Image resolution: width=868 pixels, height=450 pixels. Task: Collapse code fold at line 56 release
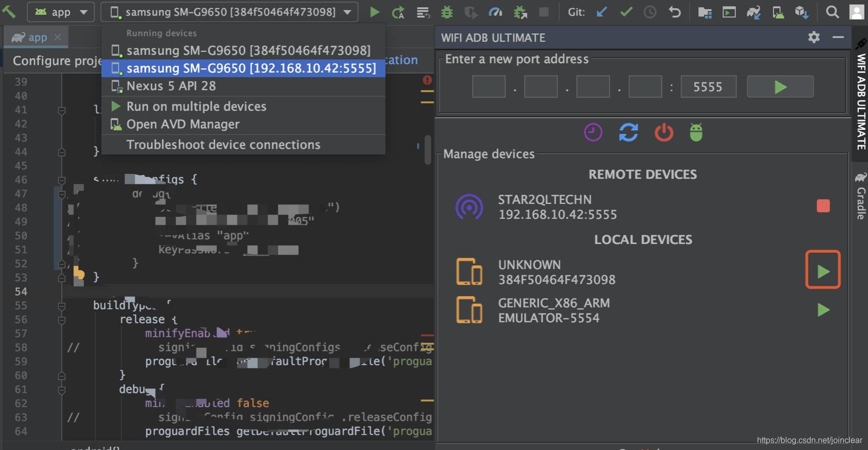(62, 320)
